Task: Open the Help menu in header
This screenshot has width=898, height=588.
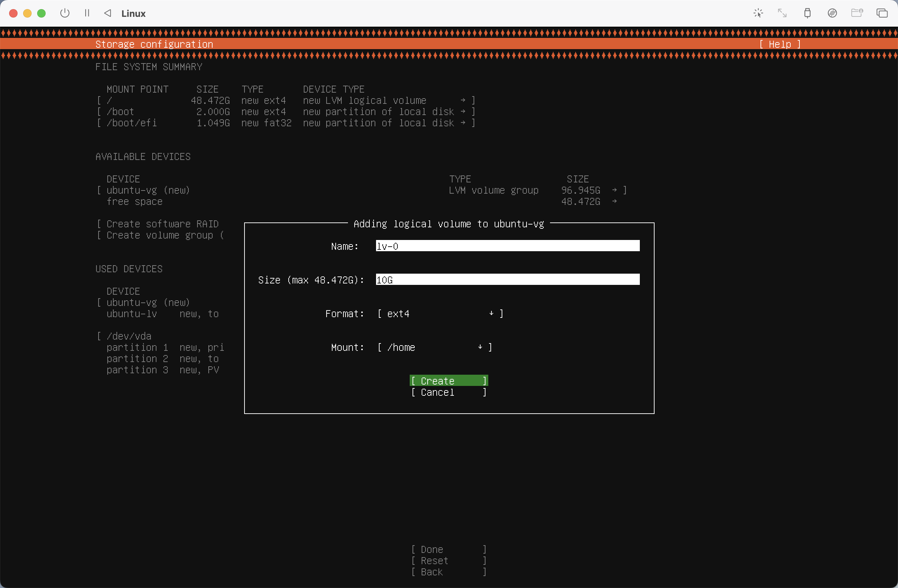Action: (779, 44)
